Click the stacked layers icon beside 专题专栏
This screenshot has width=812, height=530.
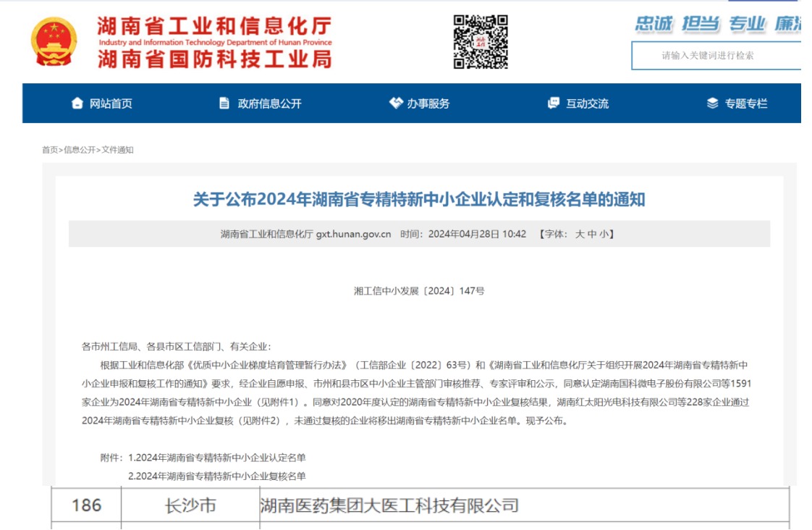click(x=712, y=104)
